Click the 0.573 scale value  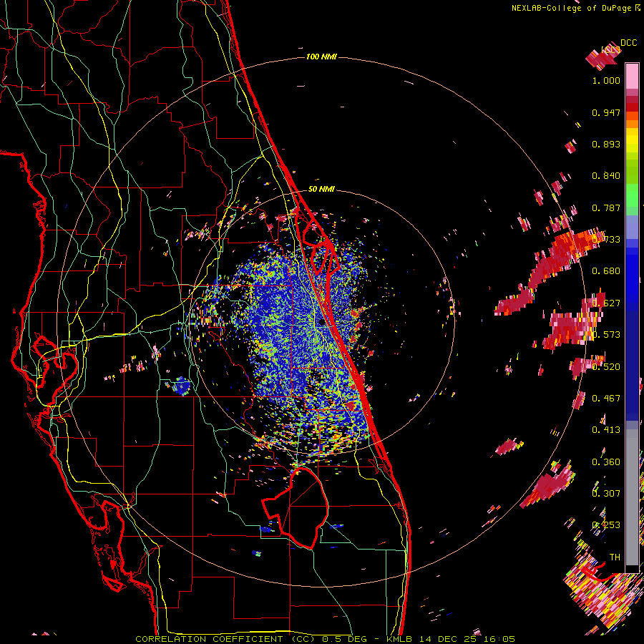tap(606, 335)
